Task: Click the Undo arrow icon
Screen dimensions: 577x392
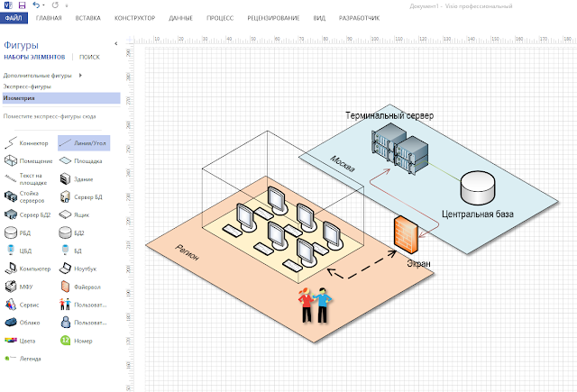Action: 36,5
